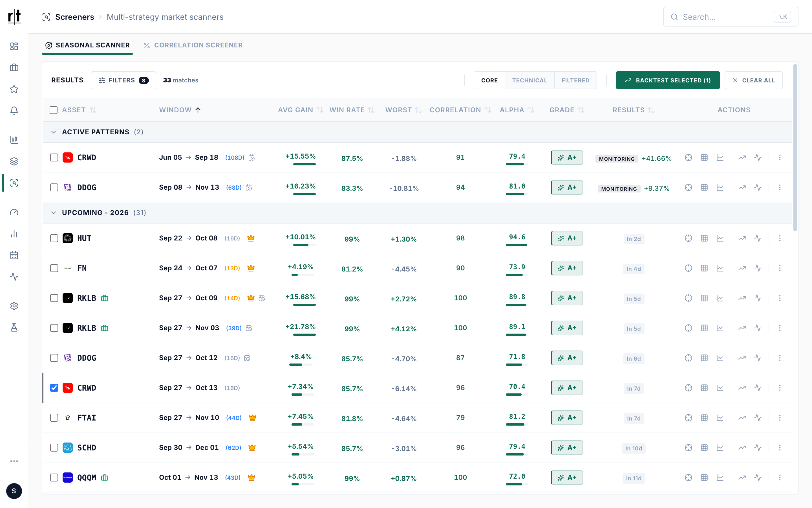This screenshot has width=812, height=508.
Task: Open the alerts bell icon in sidebar
Action: (x=14, y=111)
